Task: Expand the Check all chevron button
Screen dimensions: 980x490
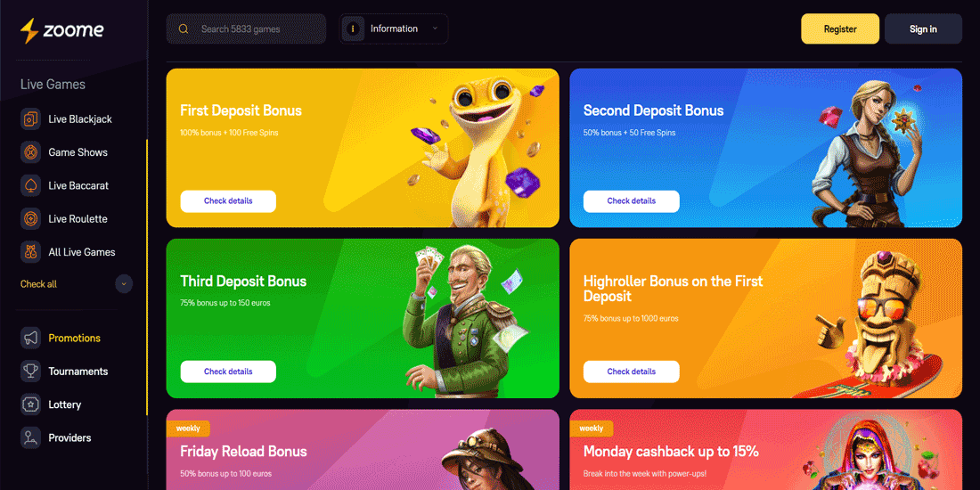Action: (124, 283)
